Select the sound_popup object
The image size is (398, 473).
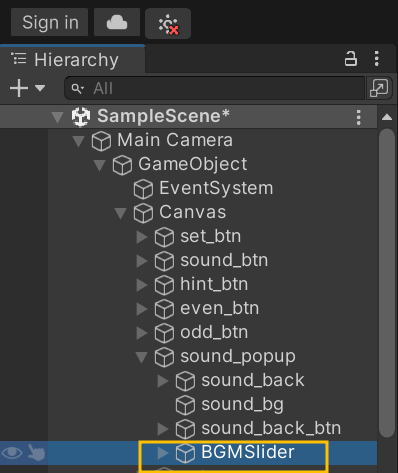238,357
